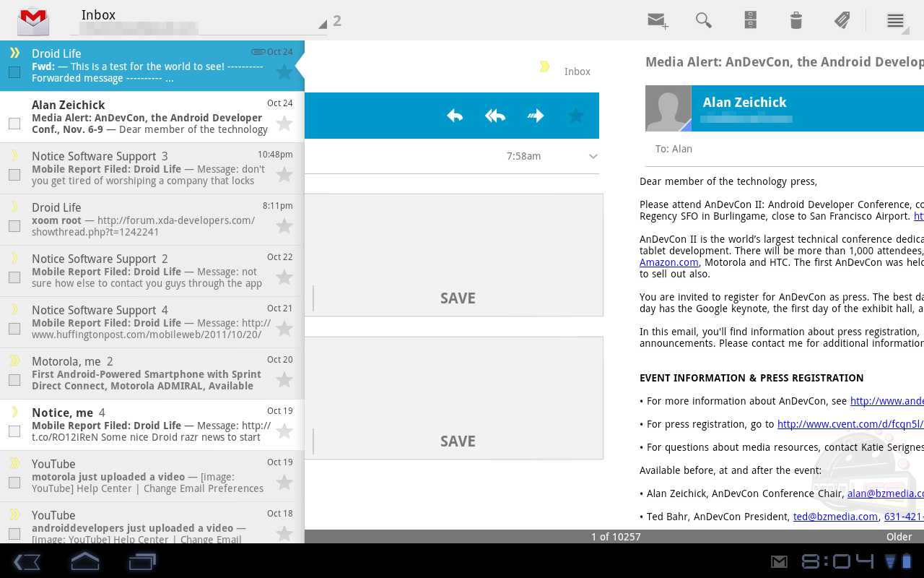
Task: Go to Older conversation
Action: [899, 537]
